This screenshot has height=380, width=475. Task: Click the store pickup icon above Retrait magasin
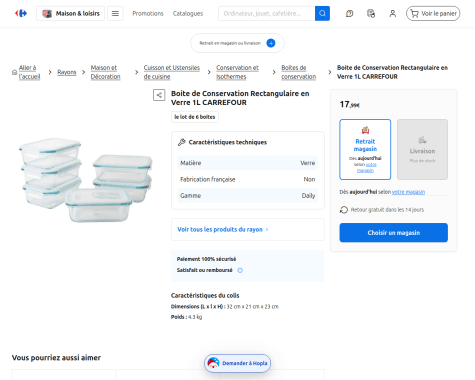[365, 130]
